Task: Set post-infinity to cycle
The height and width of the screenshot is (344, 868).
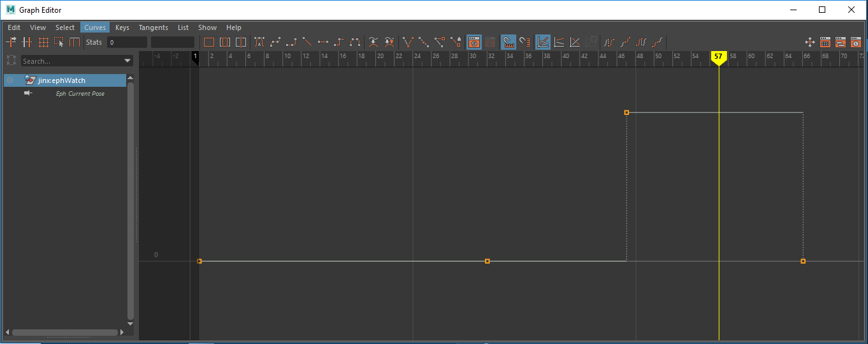Action: (641, 42)
